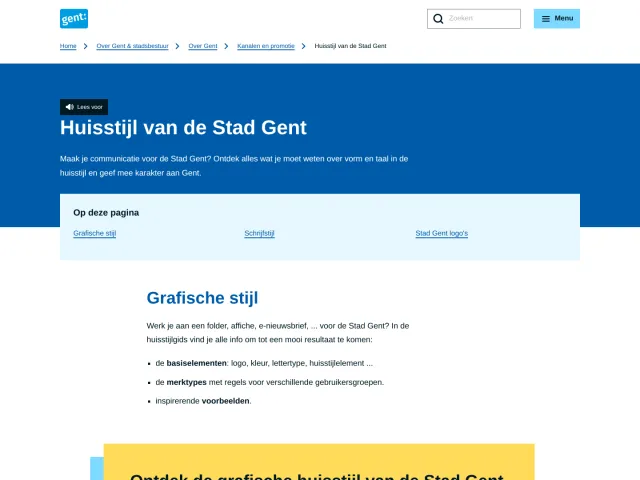Click the speaker icon on Lees voor
Screen dimensions: 640x480
click(x=70, y=107)
